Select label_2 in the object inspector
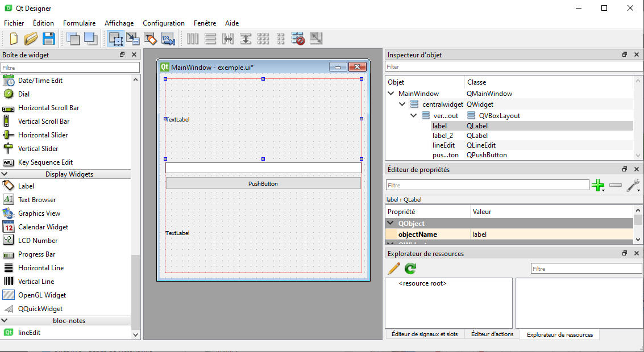Image resolution: width=644 pixels, height=352 pixels. click(443, 135)
